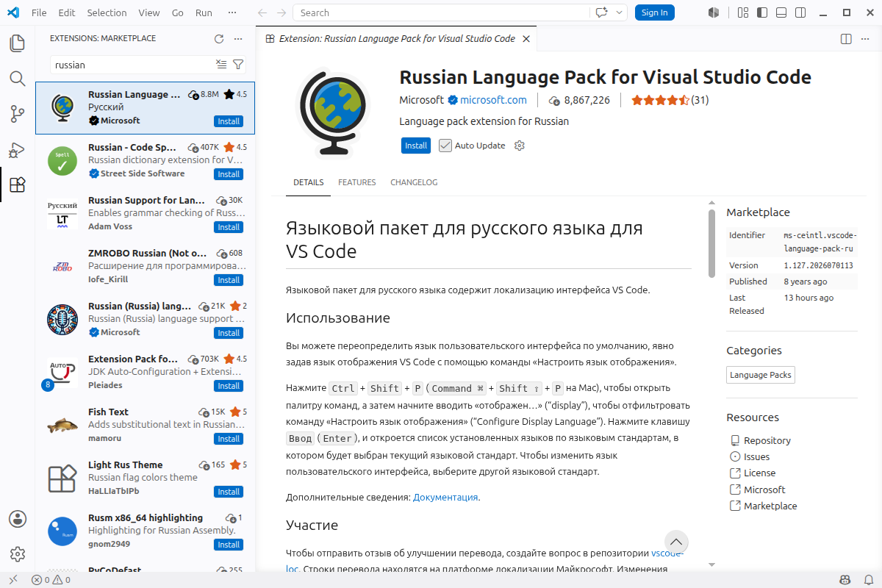Open the overflow menu in menu bar
882x588 pixels.
232,12
